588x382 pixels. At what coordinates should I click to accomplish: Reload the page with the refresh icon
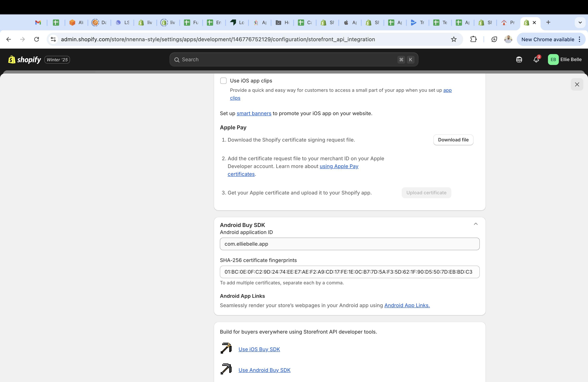(x=37, y=39)
